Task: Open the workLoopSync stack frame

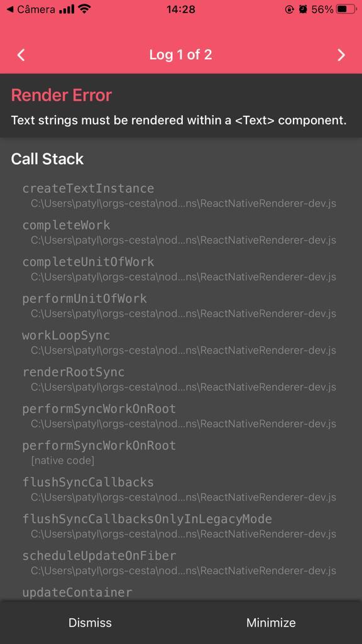Action: 179,341
